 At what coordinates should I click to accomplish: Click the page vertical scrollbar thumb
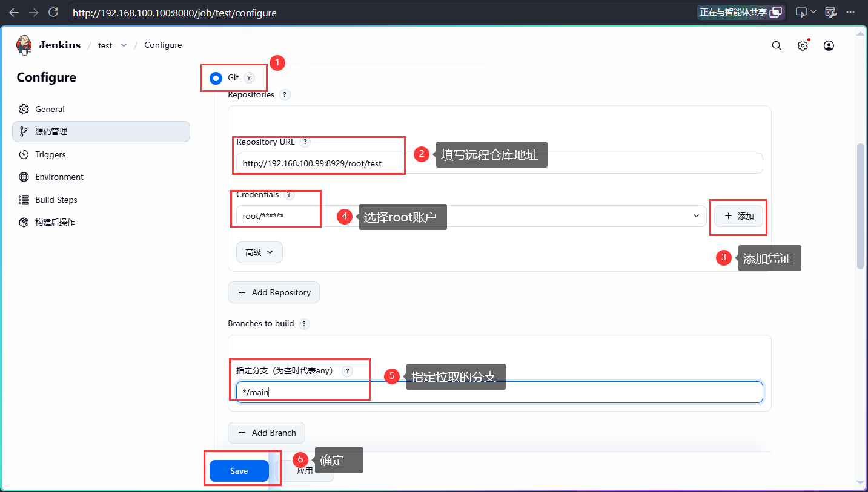coord(861,206)
